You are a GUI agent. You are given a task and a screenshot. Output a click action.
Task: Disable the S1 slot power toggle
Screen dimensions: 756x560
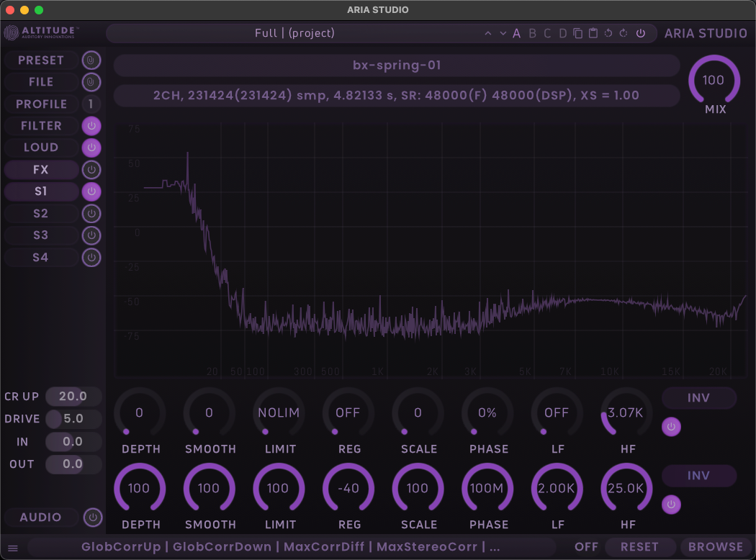(91, 191)
